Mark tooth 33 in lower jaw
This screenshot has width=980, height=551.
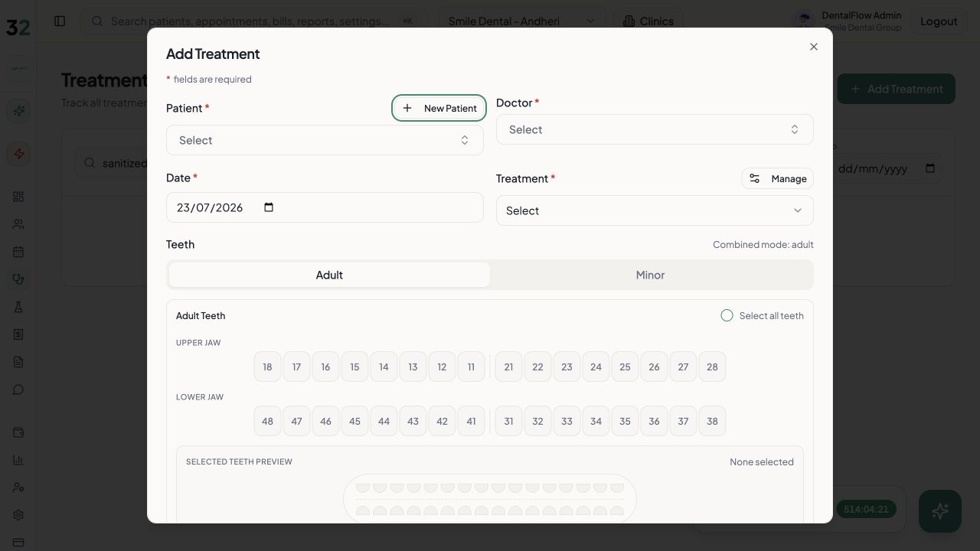pos(567,421)
